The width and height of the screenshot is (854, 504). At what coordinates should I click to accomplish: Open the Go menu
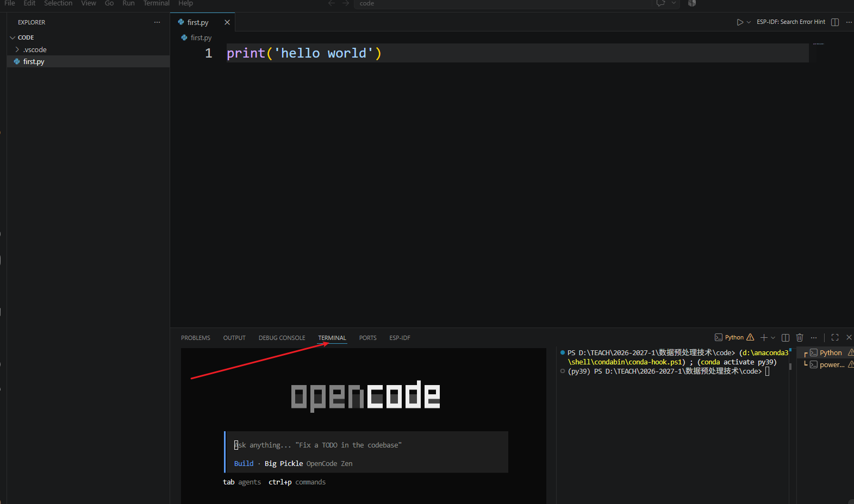[x=109, y=3]
